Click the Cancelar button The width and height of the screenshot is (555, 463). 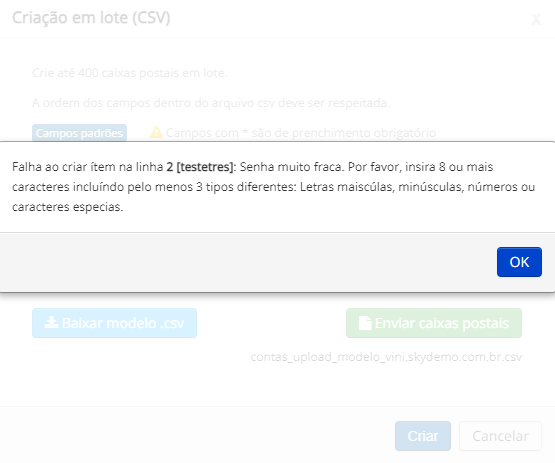pyautogui.click(x=500, y=436)
